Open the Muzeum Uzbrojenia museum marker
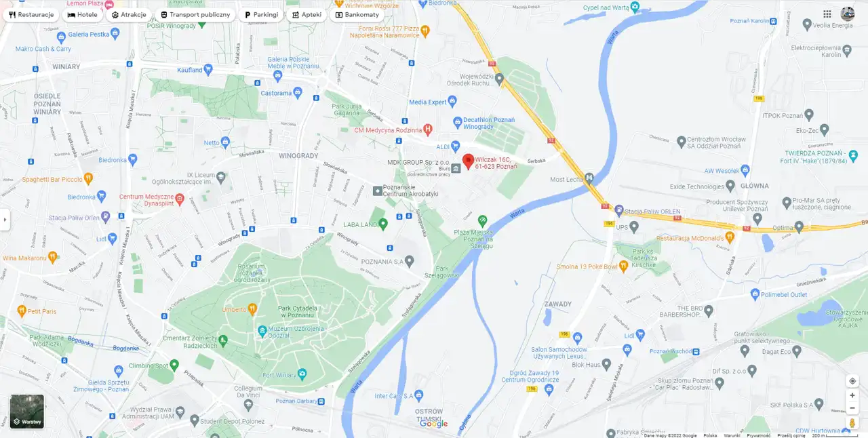 [262, 331]
